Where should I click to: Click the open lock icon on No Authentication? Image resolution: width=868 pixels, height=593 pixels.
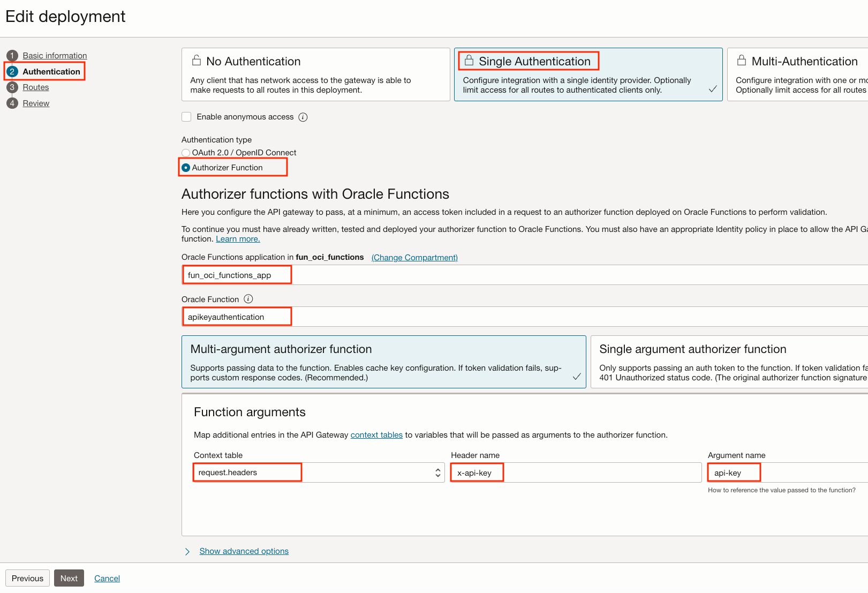coord(197,61)
